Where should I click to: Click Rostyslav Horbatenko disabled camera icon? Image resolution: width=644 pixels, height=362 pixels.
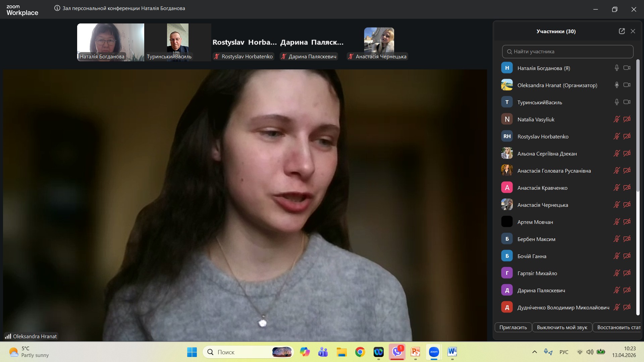point(627,136)
